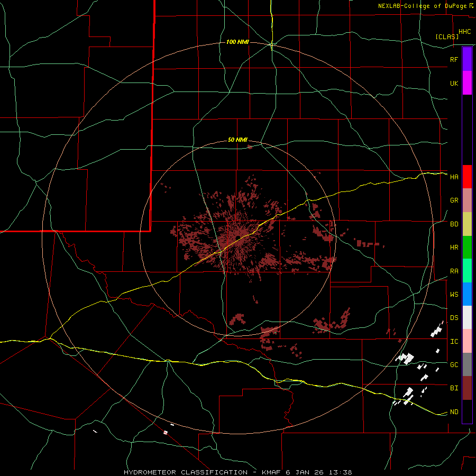
Task: Click the 100 NMI range ring label
Action: 237,42
